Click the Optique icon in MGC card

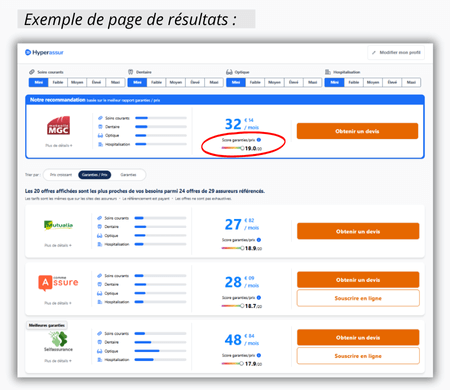coord(100,135)
